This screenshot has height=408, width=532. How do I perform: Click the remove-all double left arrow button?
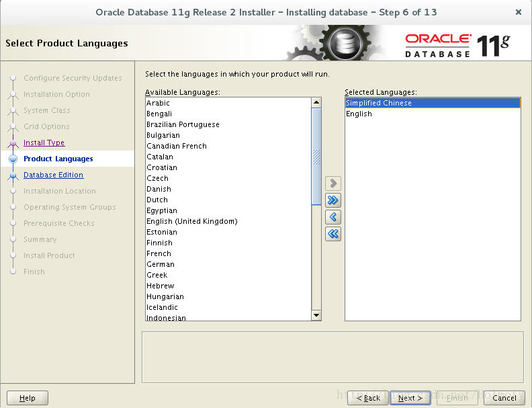(332, 234)
